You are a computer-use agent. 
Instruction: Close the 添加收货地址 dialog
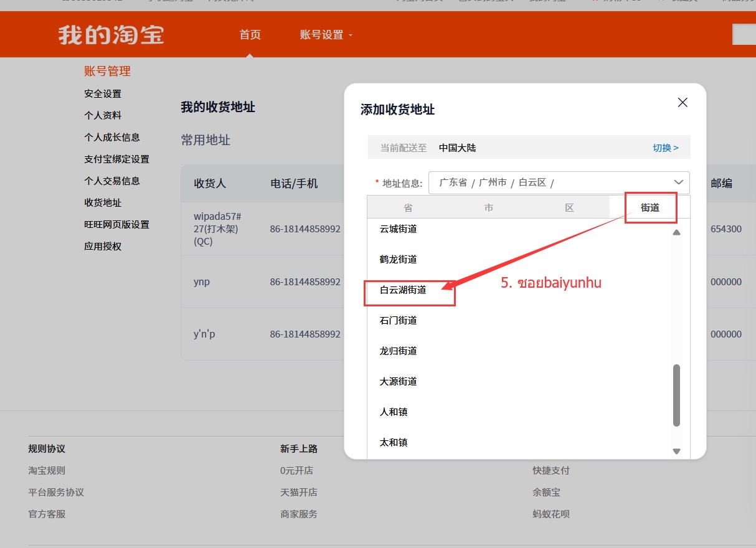(x=683, y=103)
